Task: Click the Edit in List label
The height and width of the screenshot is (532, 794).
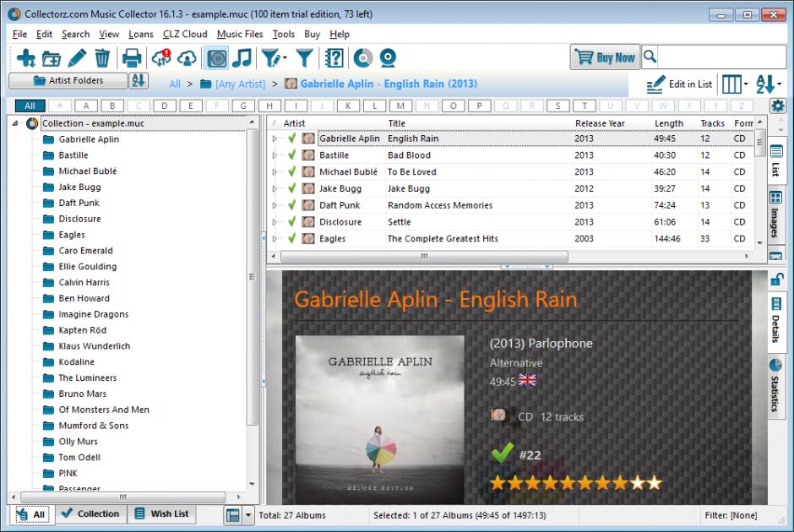Action: [x=690, y=84]
